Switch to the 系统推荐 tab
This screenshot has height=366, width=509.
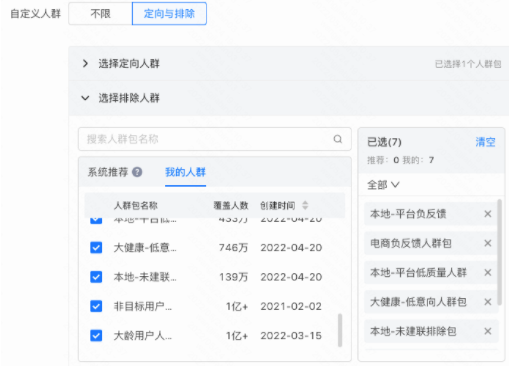pyautogui.click(x=108, y=172)
